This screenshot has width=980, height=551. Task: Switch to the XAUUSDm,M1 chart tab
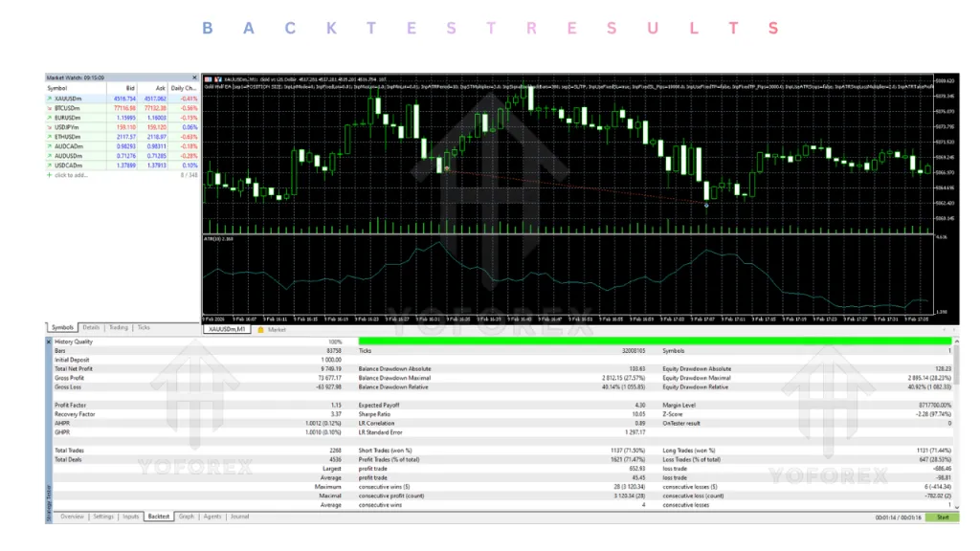pos(227,329)
